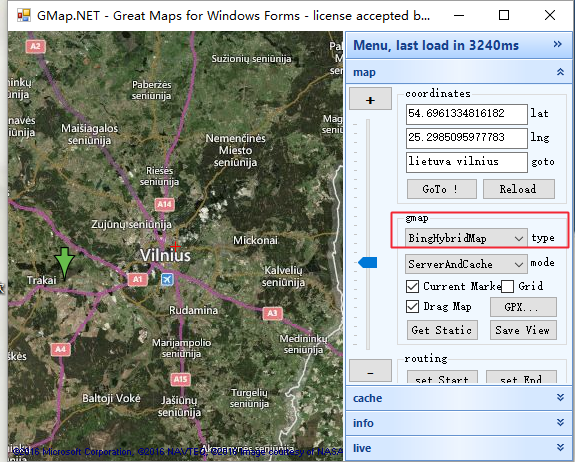Click the Get Static button
The height and width of the screenshot is (462, 575).
point(442,330)
